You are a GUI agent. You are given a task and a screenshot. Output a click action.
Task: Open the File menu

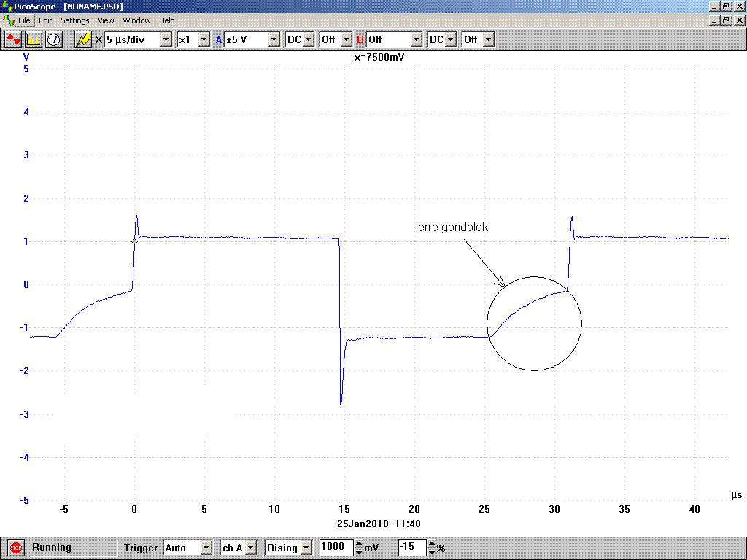(24, 20)
